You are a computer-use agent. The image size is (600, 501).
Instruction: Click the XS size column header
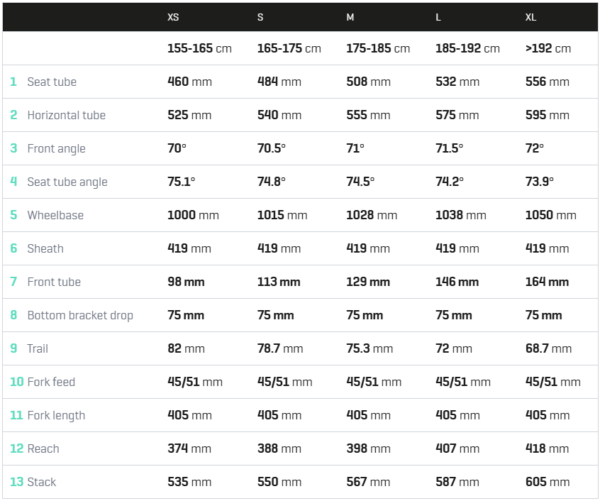(173, 17)
